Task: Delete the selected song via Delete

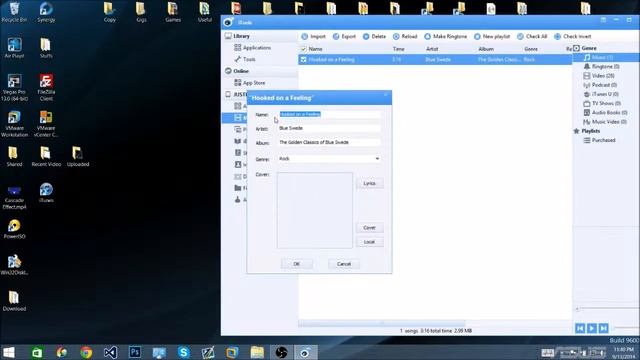Action: click(374, 36)
